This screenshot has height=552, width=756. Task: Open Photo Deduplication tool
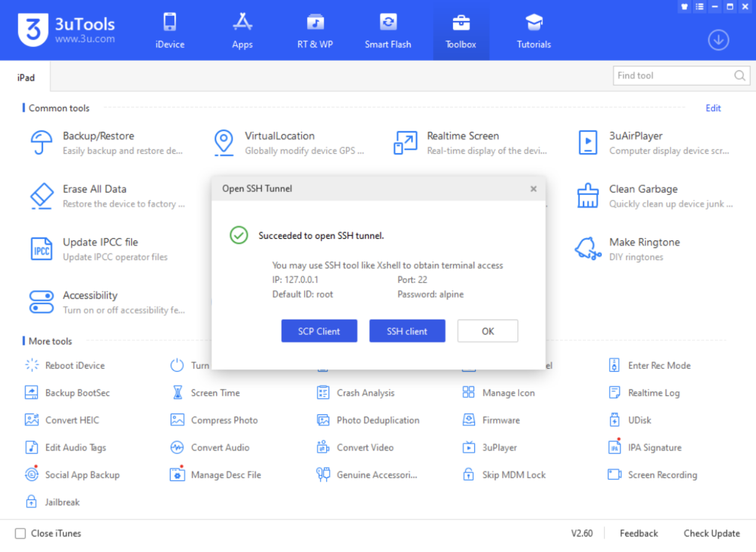[368, 420]
